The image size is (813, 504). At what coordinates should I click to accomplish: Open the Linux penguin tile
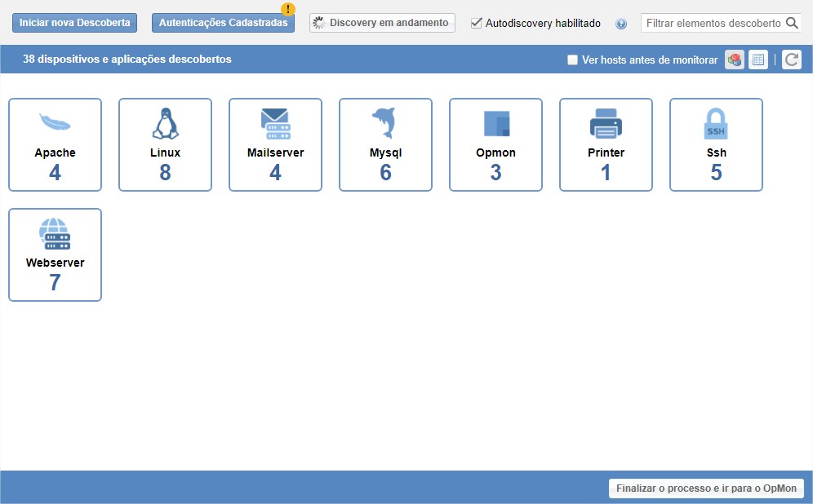click(165, 145)
